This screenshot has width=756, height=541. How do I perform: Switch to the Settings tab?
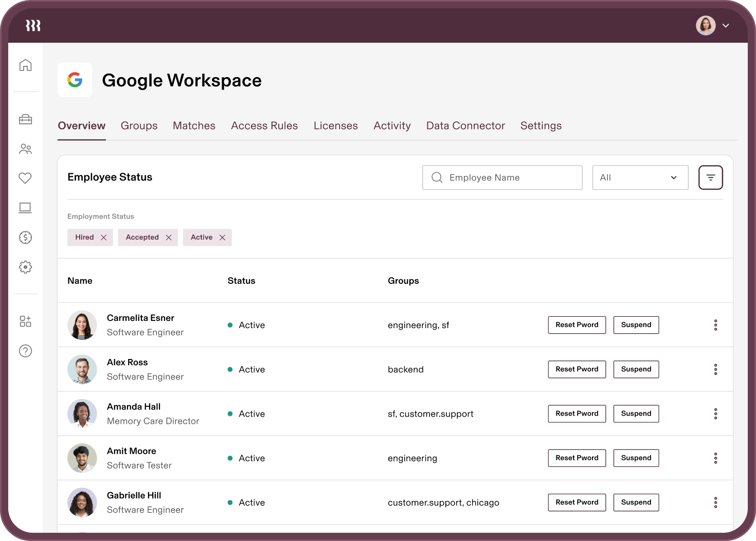tap(541, 126)
